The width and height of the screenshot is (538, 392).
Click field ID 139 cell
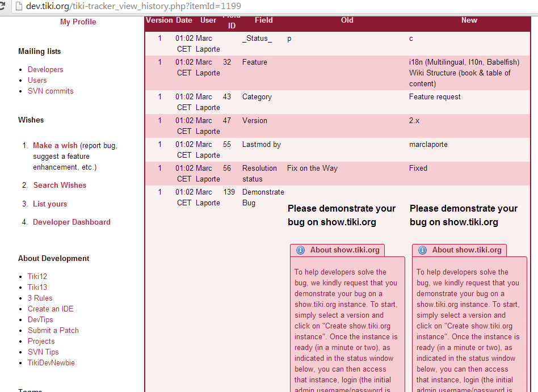[229, 192]
